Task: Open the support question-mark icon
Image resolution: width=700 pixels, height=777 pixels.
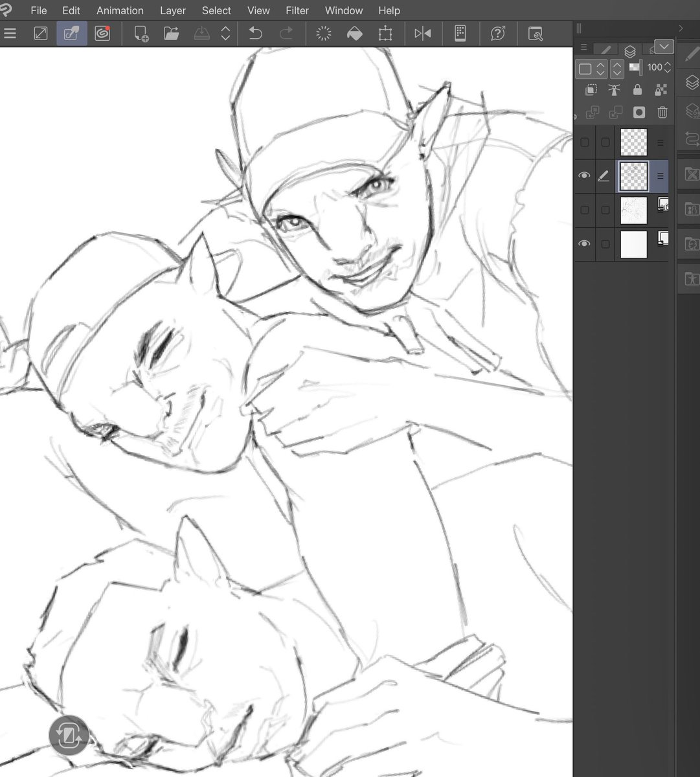Action: (x=498, y=34)
